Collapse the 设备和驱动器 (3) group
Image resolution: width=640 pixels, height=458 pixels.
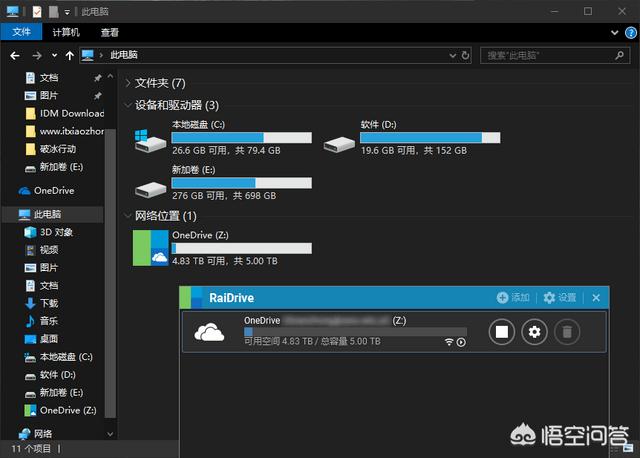(128, 105)
